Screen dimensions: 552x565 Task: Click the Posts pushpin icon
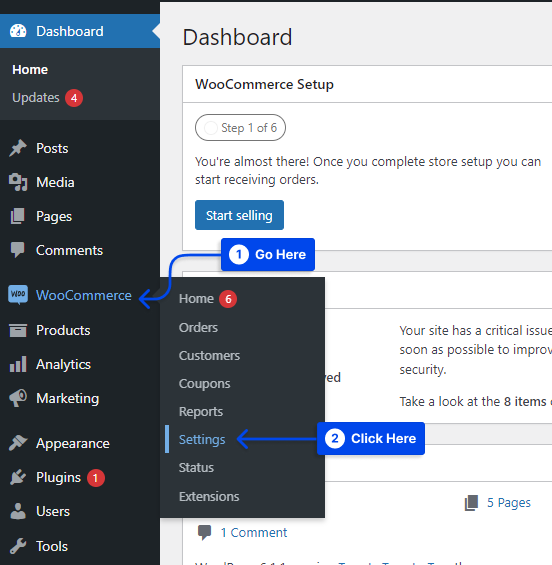click(18, 148)
